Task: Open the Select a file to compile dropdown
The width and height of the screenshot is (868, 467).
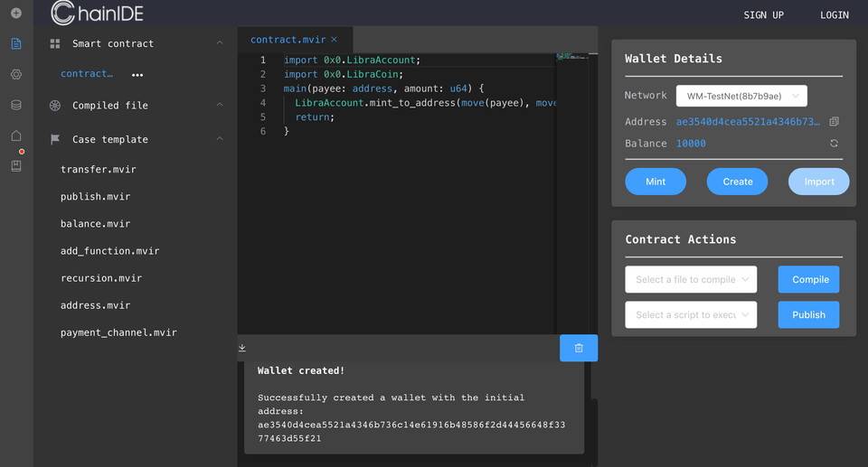Action: pos(690,279)
